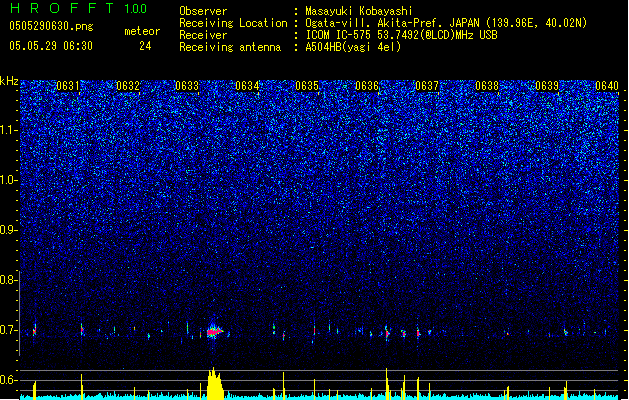Click the 0.7 kHz axis label
The width and height of the screenshot is (629, 400).
pyautogui.click(x=9, y=330)
